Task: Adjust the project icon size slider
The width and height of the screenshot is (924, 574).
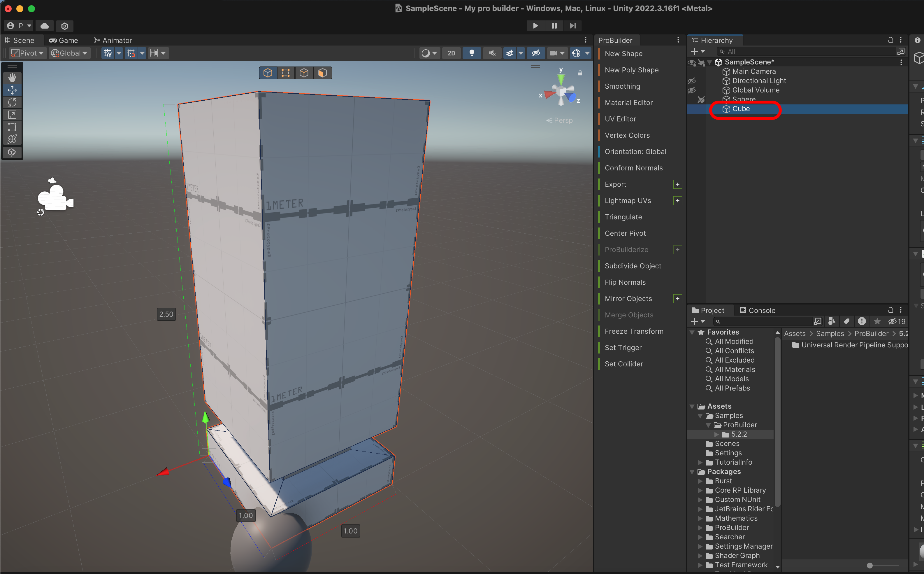Action: click(x=870, y=566)
